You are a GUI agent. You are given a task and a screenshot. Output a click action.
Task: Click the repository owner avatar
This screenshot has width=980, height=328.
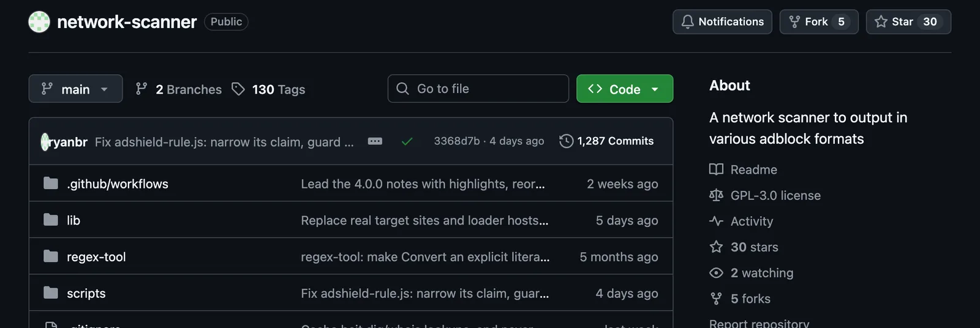[x=39, y=22]
